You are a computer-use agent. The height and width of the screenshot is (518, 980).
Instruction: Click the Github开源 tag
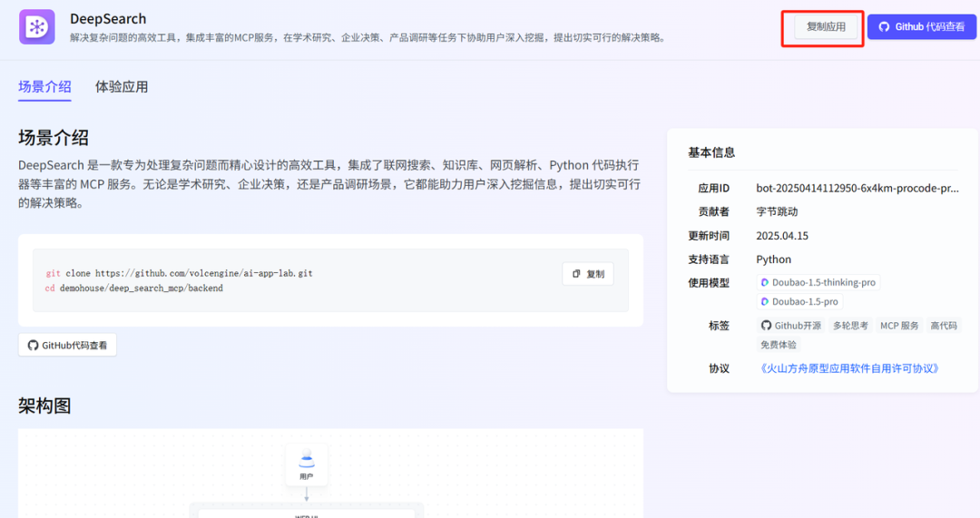(x=790, y=326)
